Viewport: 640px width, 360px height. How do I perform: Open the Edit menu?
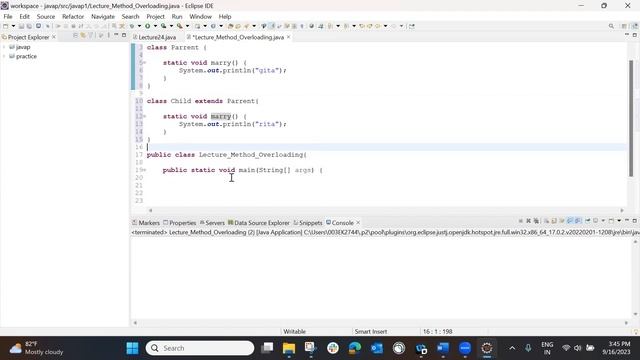click(24, 17)
